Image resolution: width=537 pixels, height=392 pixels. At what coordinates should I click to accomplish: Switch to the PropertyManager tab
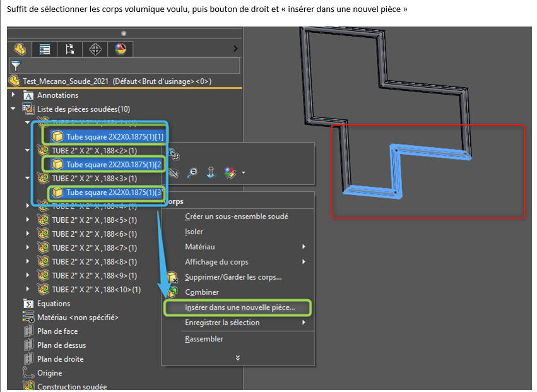45,49
